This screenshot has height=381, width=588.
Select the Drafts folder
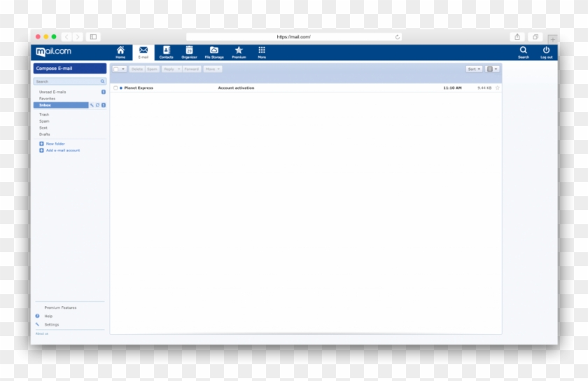[x=45, y=134]
